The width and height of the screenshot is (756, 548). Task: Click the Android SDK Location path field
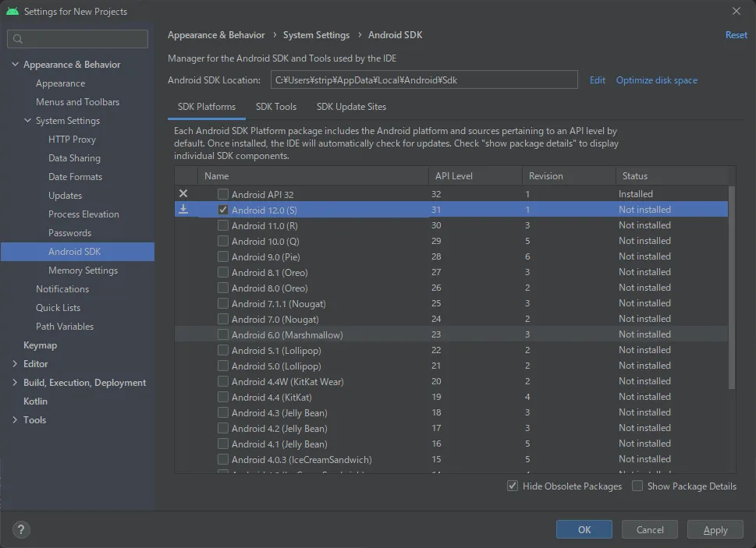[x=424, y=80]
